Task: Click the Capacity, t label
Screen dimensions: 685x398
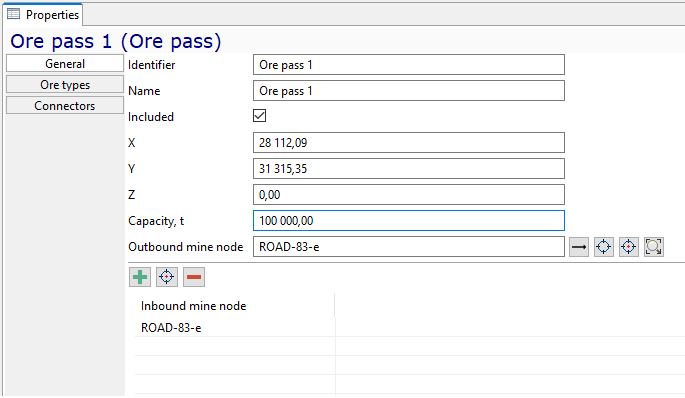Action: [x=156, y=221]
